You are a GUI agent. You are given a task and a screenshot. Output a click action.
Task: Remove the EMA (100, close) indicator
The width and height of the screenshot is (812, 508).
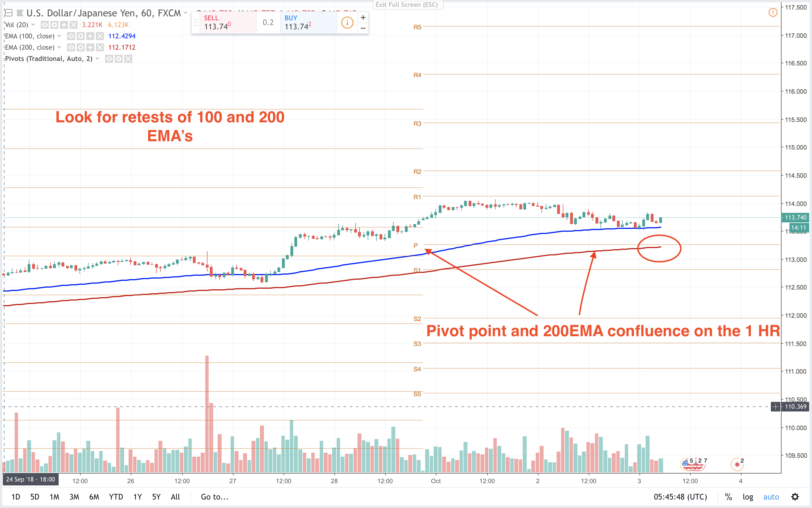pyautogui.click(x=100, y=36)
